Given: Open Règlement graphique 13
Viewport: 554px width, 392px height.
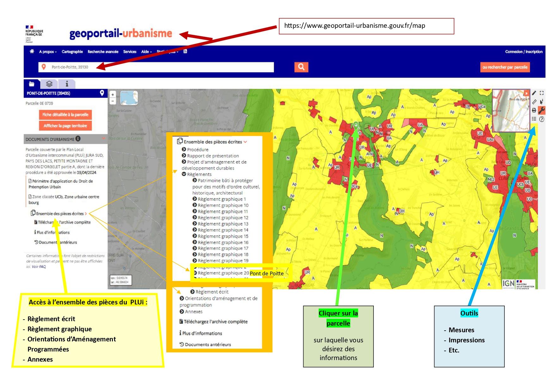Looking at the screenshot, I should [220, 224].
